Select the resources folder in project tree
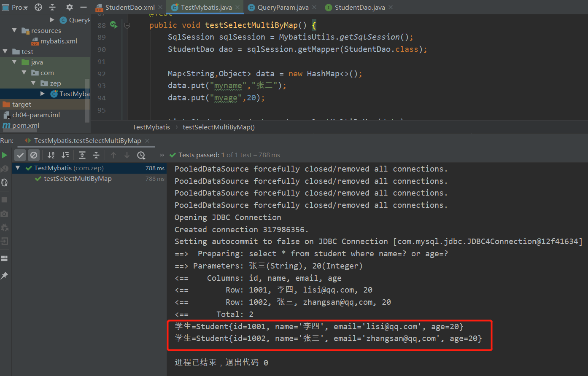 pos(41,30)
